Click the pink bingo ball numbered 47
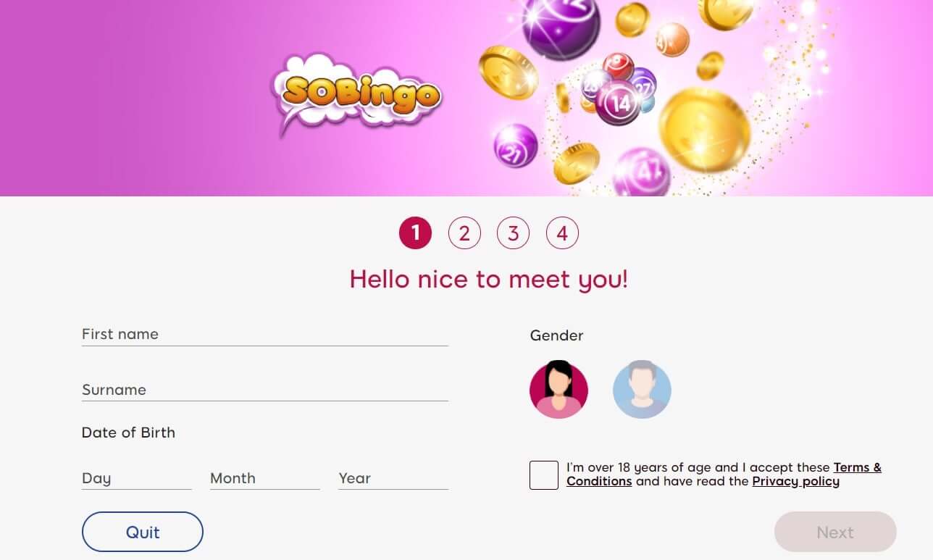The image size is (933, 560). (x=642, y=174)
